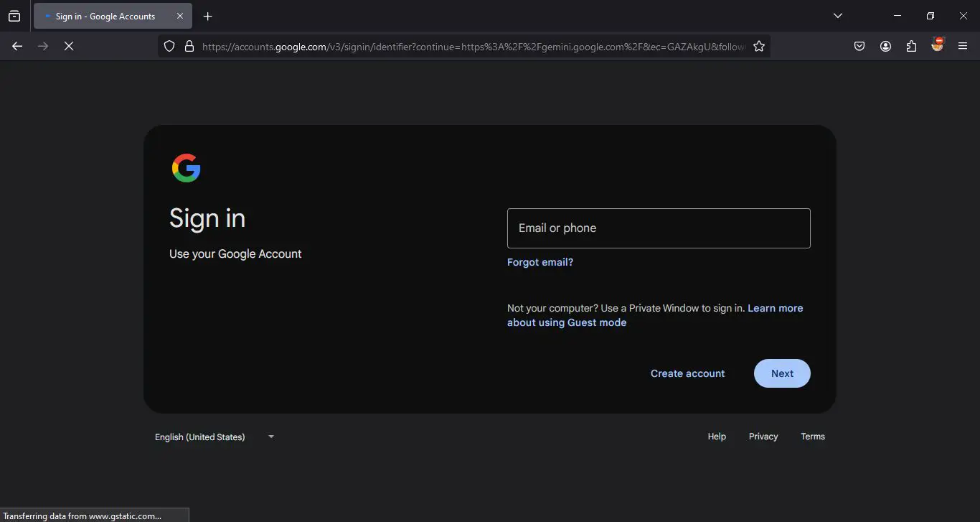View site security via the padlock icon
The width and height of the screenshot is (980, 522).
(189, 46)
